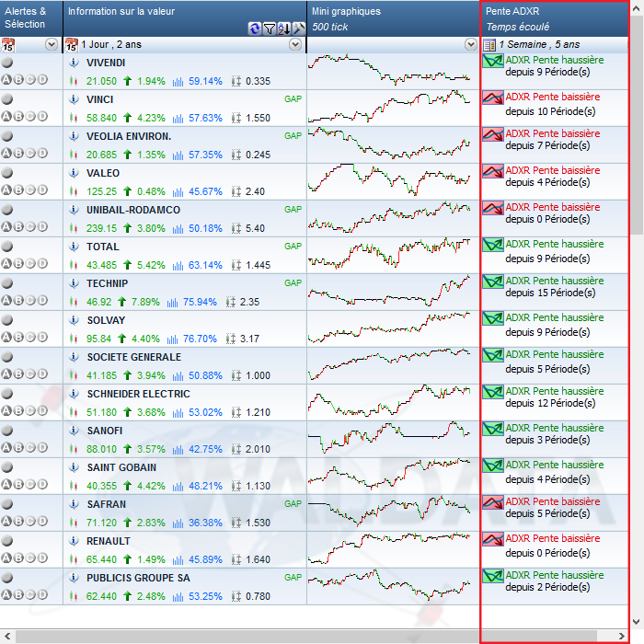This screenshot has height=644, width=644.
Task: Toggle the round alert marker for RENAULT
Action: pos(7,541)
